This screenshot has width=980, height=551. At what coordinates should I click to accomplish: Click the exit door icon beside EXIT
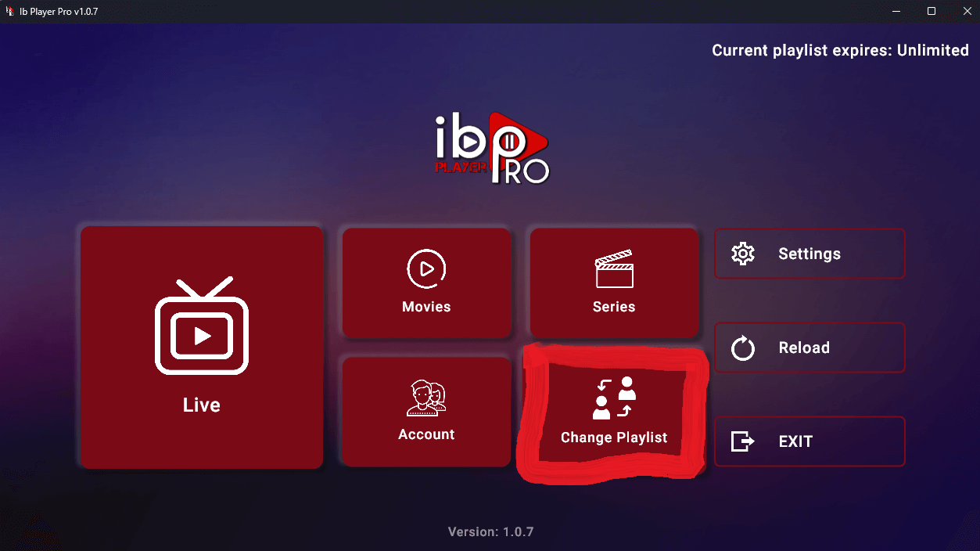[x=742, y=441]
